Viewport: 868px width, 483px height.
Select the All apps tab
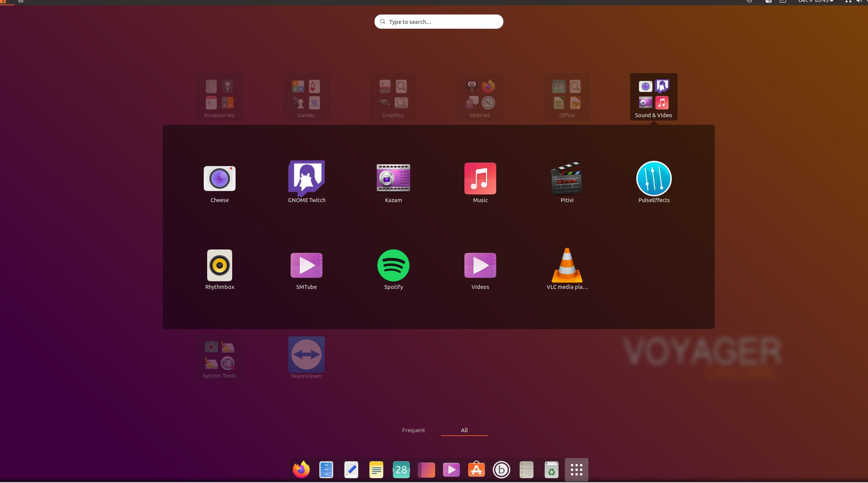point(464,430)
